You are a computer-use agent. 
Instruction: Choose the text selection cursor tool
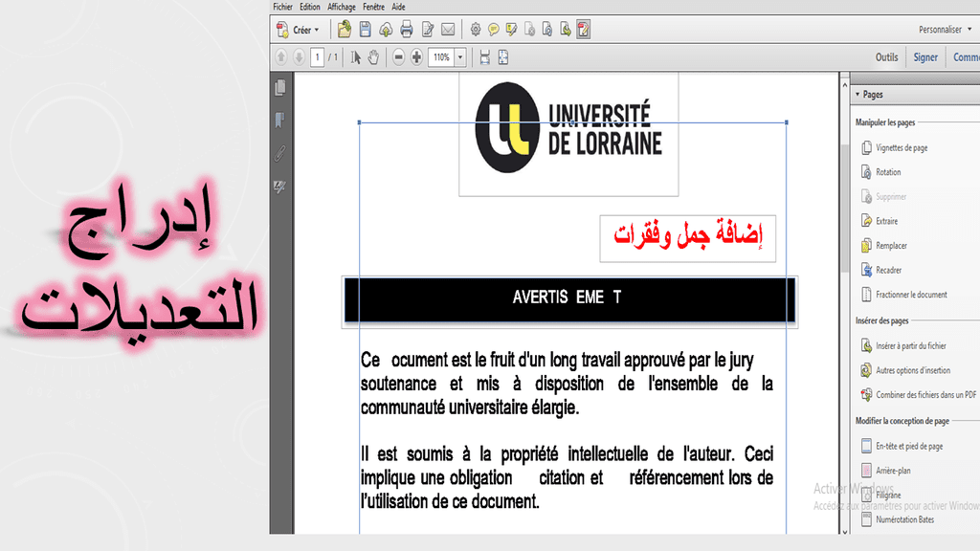pos(356,57)
